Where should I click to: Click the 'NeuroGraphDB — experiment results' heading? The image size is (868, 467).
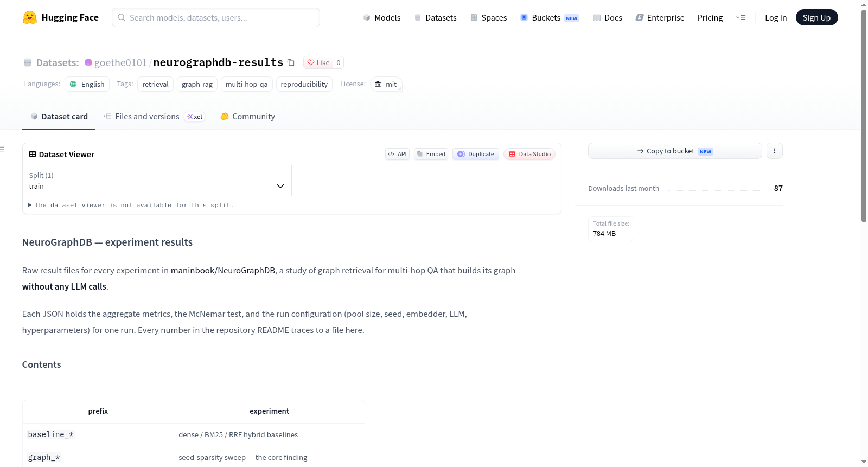(107, 242)
